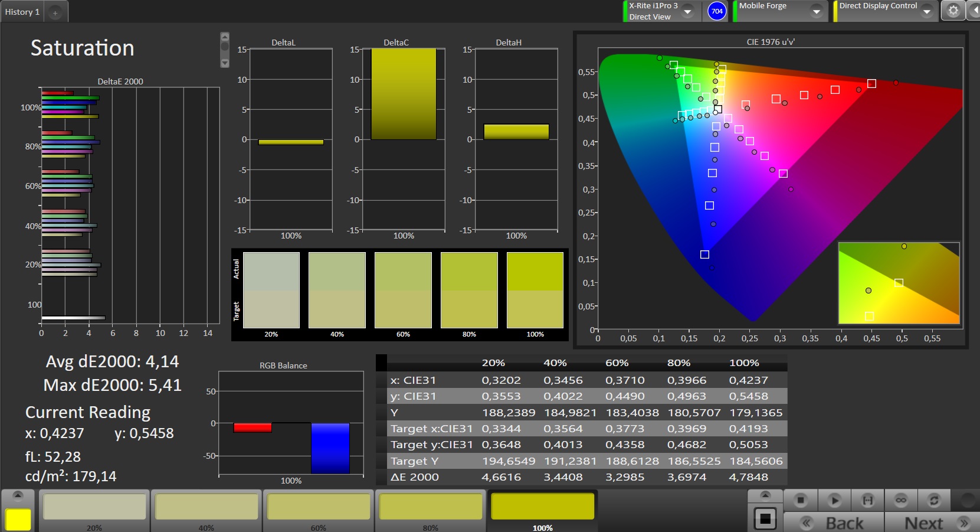The height and width of the screenshot is (532, 980).
Task: Click the single read bracket icon
Action: pyautogui.click(x=867, y=500)
